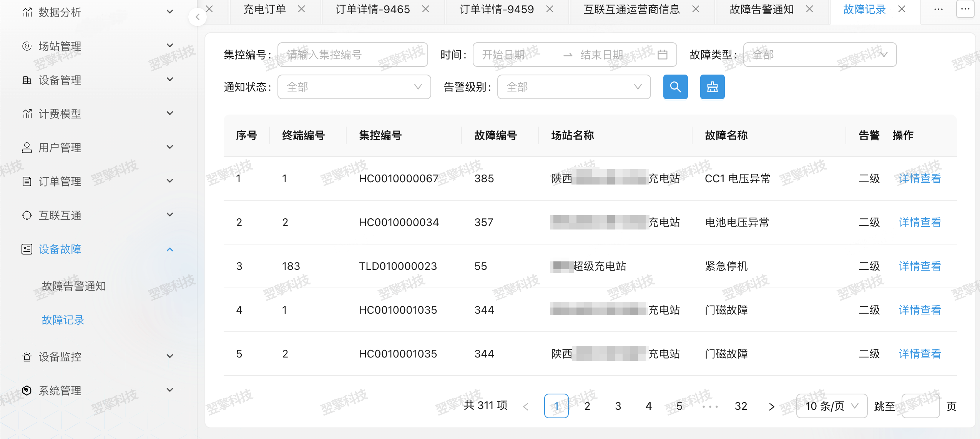Click the blue search magnifier button
Image resolution: width=980 pixels, height=439 pixels.
point(675,87)
